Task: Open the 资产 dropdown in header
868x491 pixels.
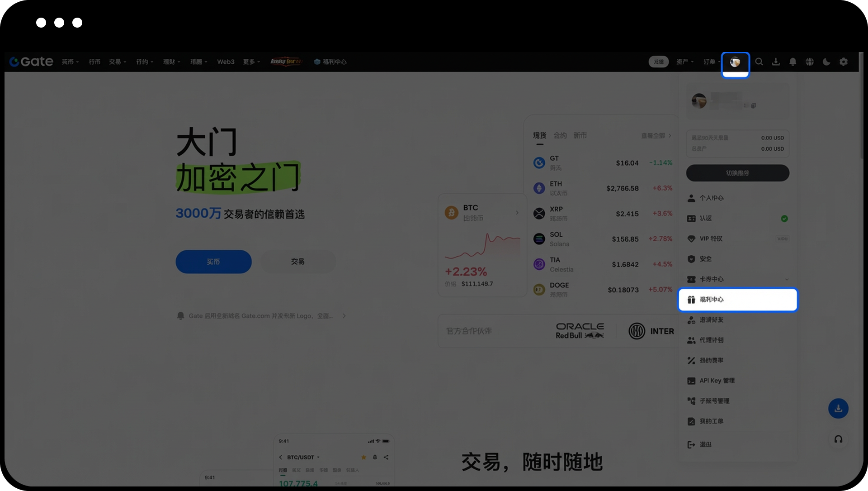Action: [x=684, y=62]
